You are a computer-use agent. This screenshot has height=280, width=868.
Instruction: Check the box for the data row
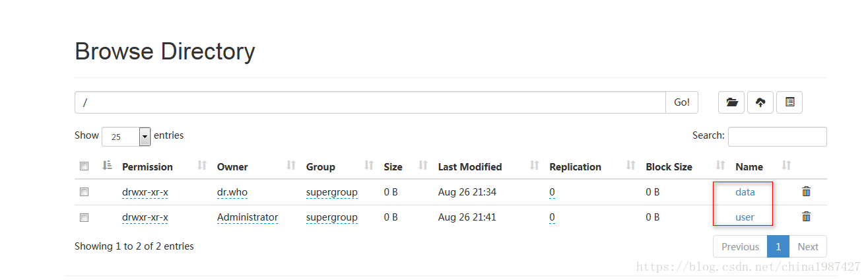point(84,192)
